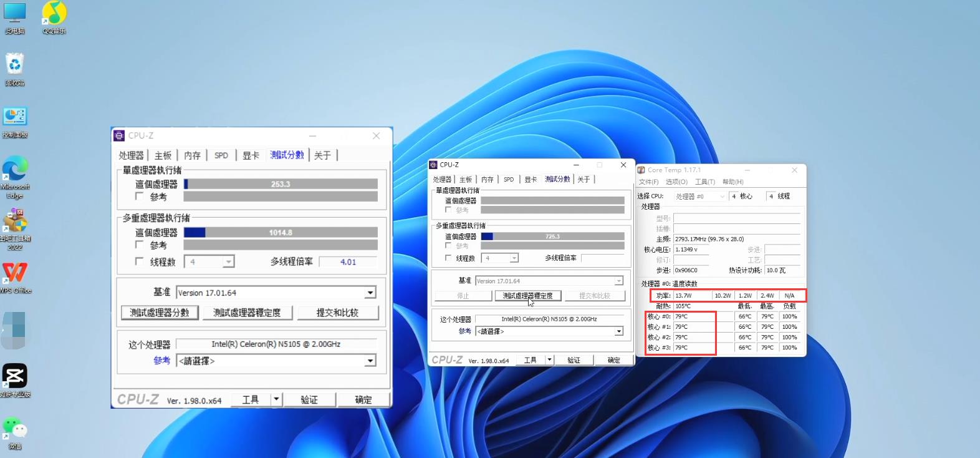Click the small CPU-Z window title icon
The height and width of the screenshot is (458, 980).
coord(433,165)
